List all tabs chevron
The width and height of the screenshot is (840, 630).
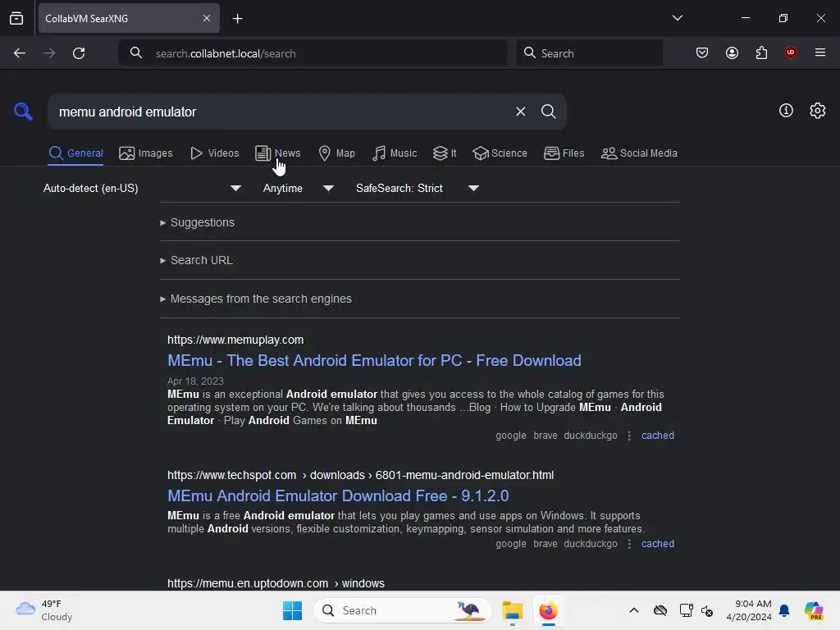pyautogui.click(x=677, y=18)
